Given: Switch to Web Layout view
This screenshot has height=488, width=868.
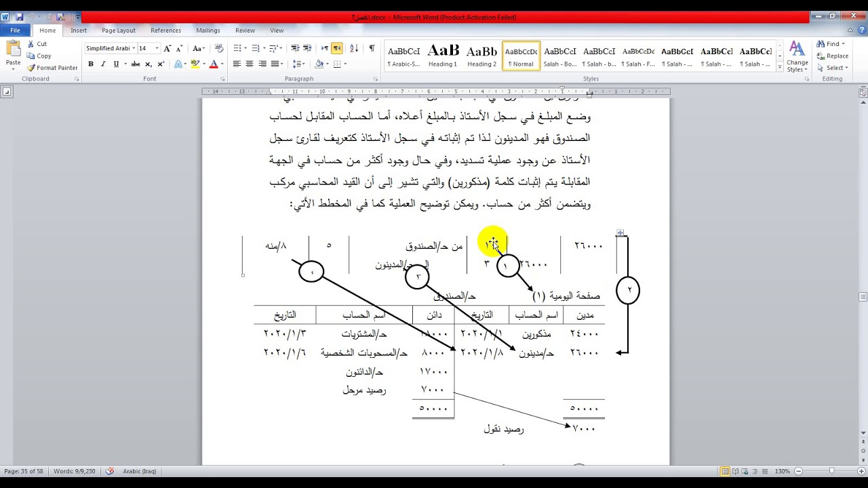Looking at the screenshot, I should point(746,471).
